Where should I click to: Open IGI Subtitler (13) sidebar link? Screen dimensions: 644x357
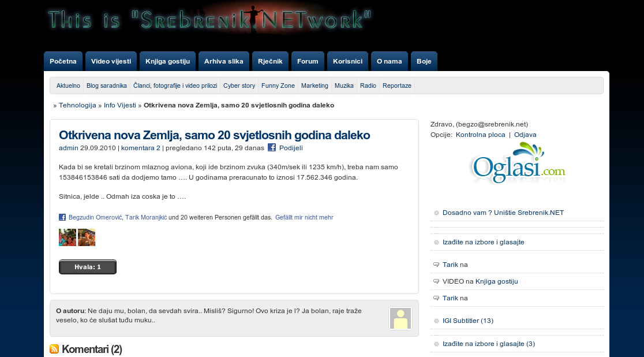click(x=468, y=321)
